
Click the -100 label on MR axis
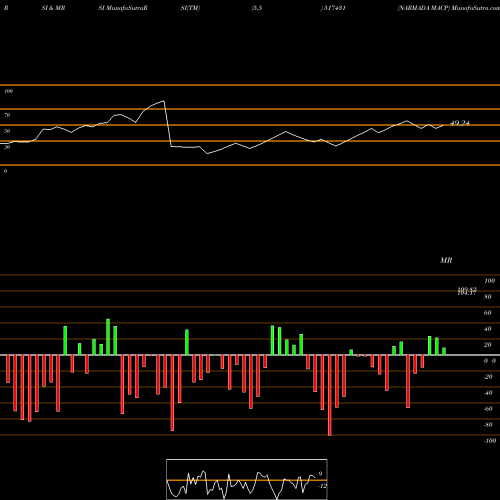click(490, 441)
